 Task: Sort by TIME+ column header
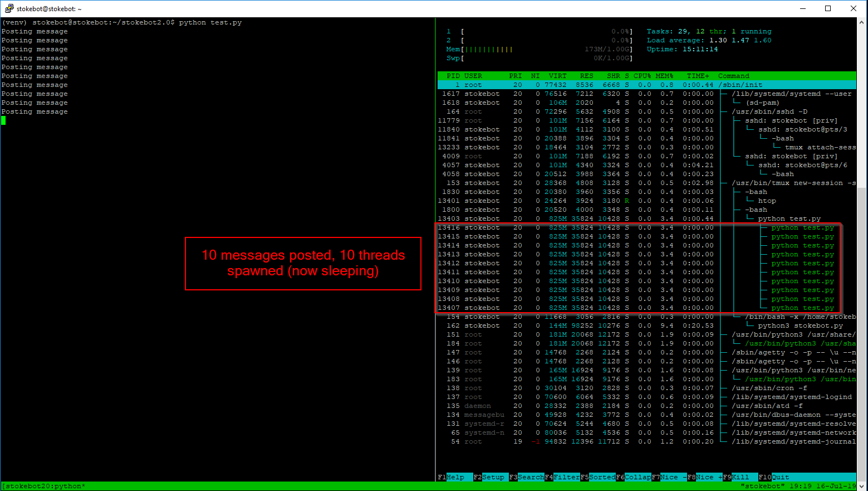698,76
